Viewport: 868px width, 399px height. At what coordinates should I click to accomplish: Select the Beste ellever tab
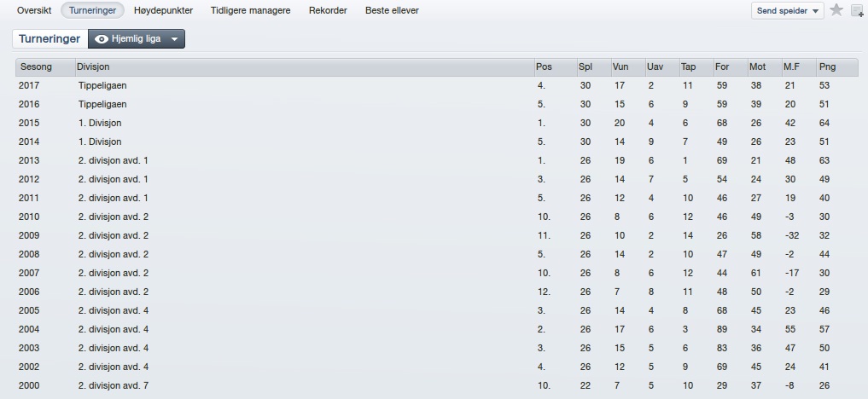392,10
